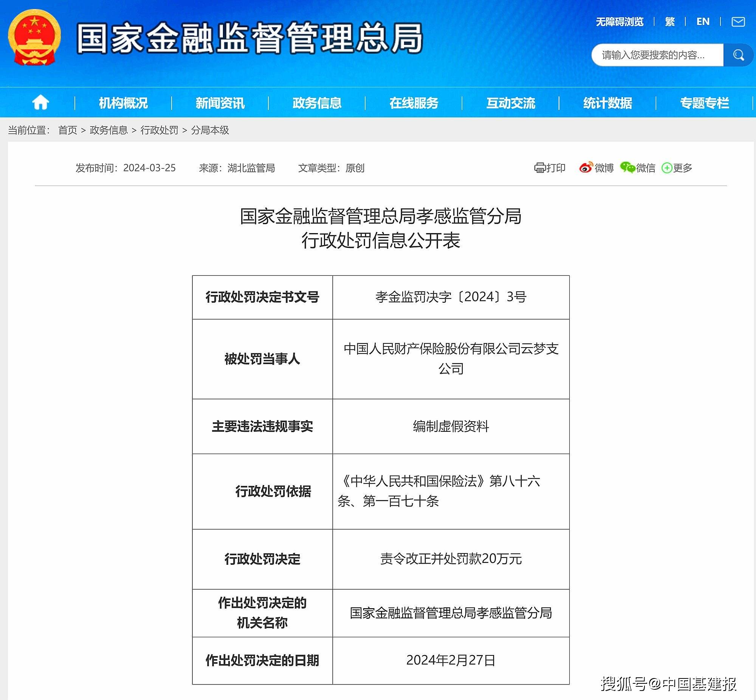Click cell 2024年2月27日
Screen dimensions: 756x700
click(451, 660)
